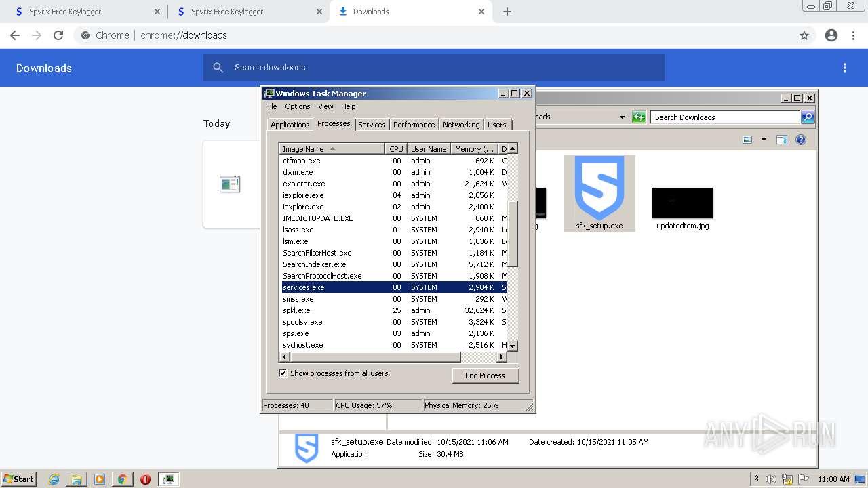This screenshot has height=488, width=868.
Task: Click the Chrome back arrow
Action: point(15,35)
